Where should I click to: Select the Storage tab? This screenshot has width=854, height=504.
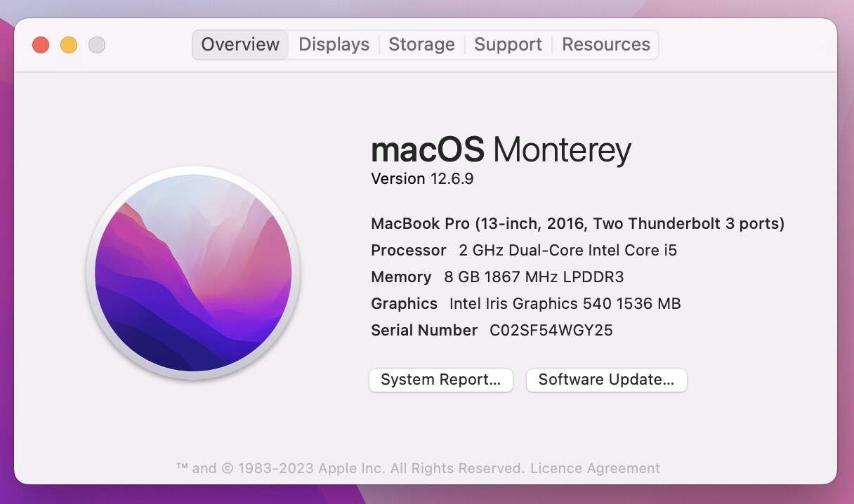421,44
